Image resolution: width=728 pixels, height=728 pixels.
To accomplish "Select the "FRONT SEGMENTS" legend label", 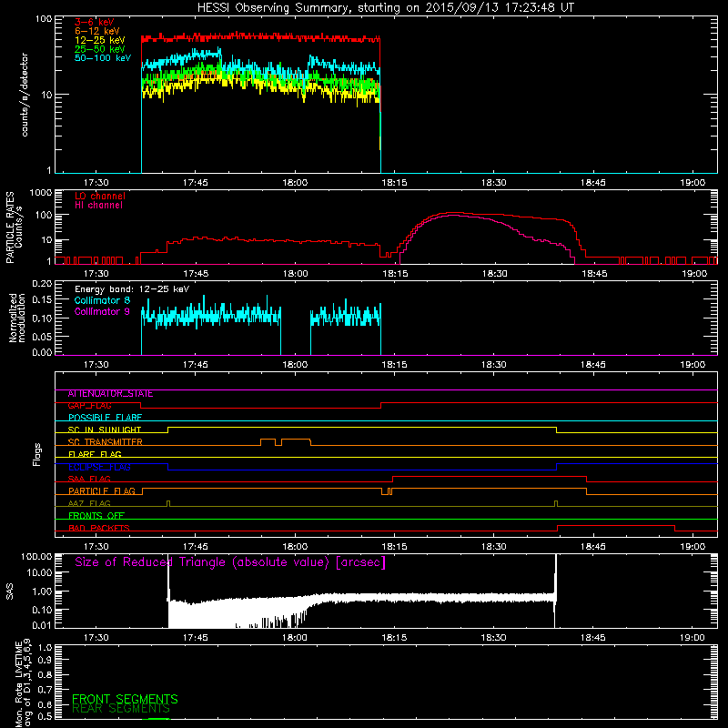I will [x=125, y=699].
